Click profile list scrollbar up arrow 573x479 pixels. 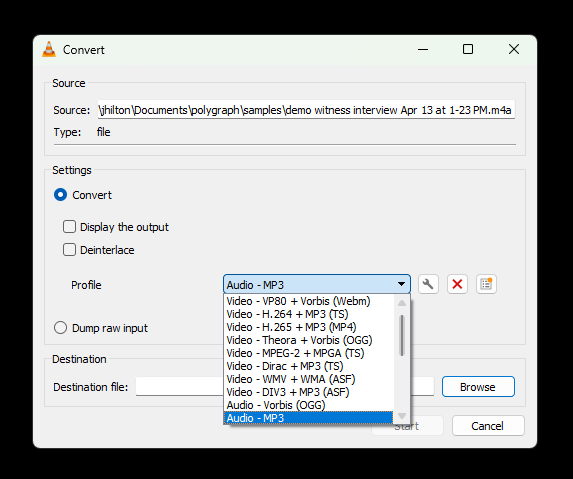[402, 303]
